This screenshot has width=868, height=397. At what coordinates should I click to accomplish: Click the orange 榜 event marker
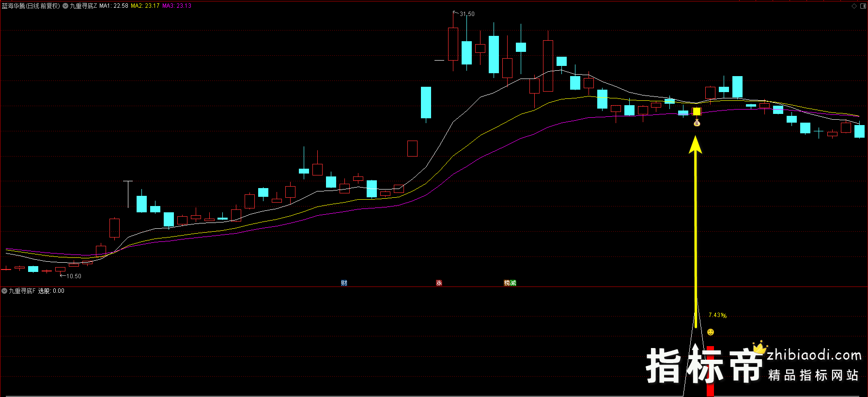click(507, 283)
